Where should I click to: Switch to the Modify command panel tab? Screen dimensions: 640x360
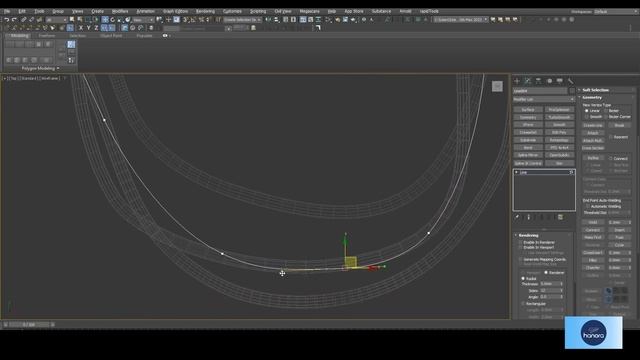pyautogui.click(x=527, y=81)
